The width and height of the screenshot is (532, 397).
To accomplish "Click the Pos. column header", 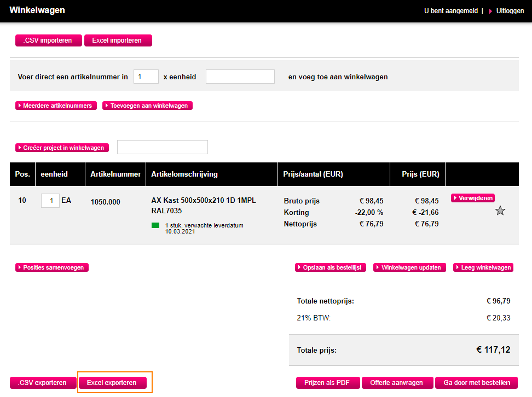I will (22, 174).
